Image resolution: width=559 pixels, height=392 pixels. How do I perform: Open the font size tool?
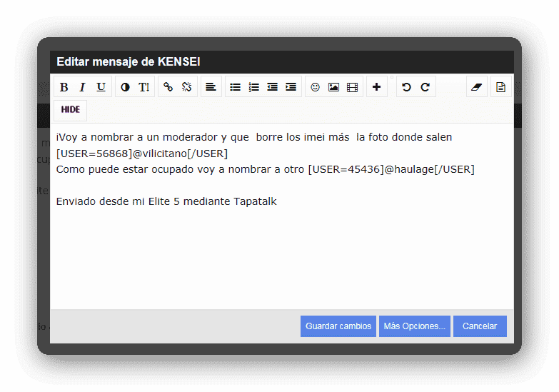(143, 87)
